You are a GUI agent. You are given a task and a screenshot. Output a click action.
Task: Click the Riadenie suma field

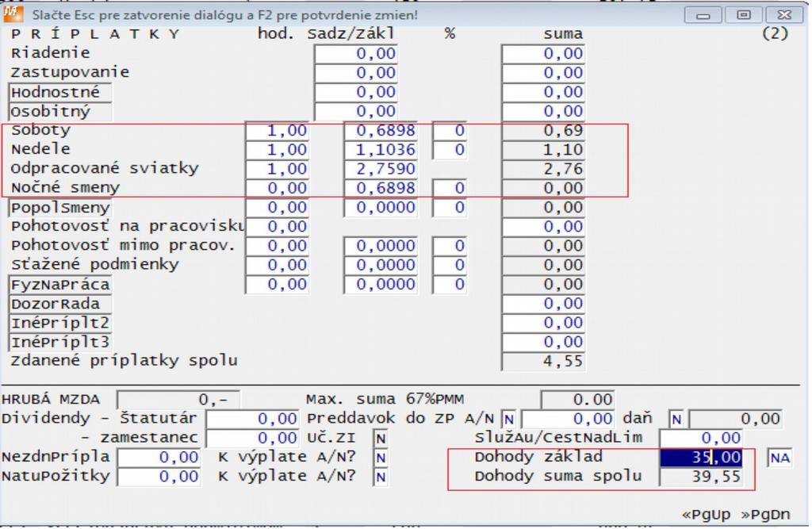click(x=543, y=54)
